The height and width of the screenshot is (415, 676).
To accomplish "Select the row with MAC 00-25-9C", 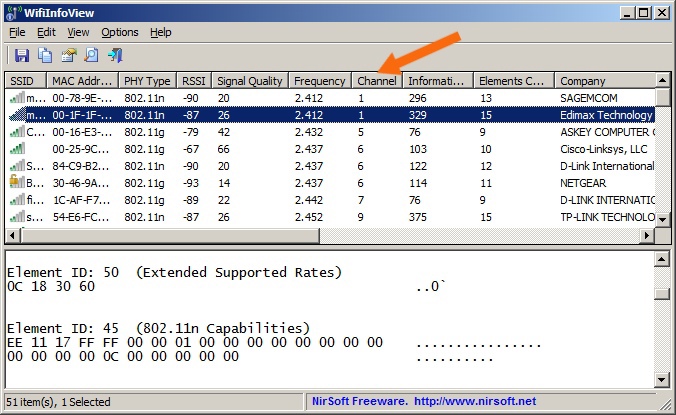I will (330, 149).
